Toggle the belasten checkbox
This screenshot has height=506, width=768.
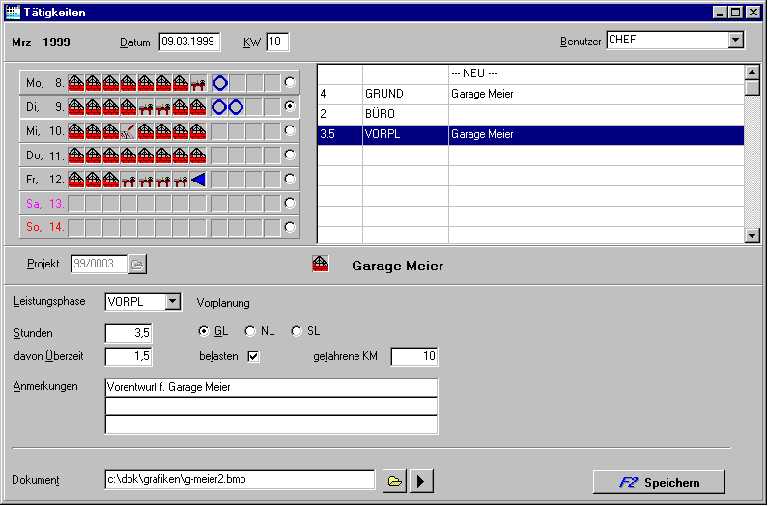pos(253,356)
